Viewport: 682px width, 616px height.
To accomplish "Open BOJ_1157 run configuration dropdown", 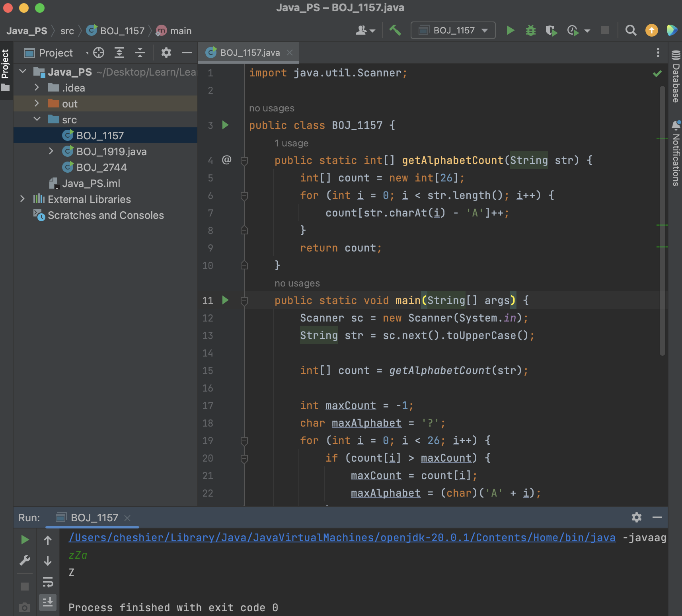I will pos(453,30).
